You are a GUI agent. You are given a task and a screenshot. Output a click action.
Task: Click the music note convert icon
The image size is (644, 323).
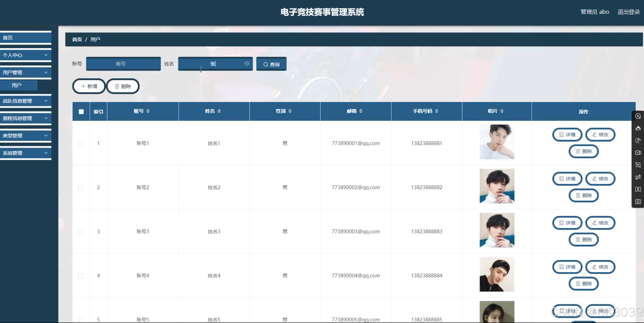tap(638, 140)
